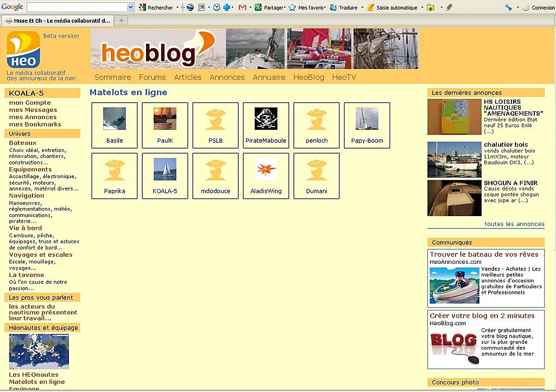Click the highlighter pen toolbar icon
The height and width of the screenshot is (392, 556).
pyautogui.click(x=449, y=7)
